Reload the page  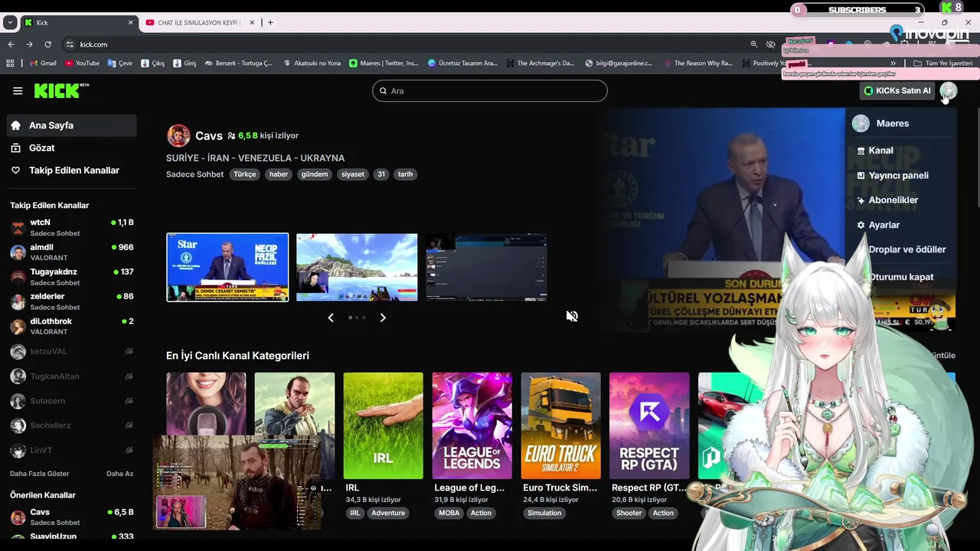click(x=48, y=44)
